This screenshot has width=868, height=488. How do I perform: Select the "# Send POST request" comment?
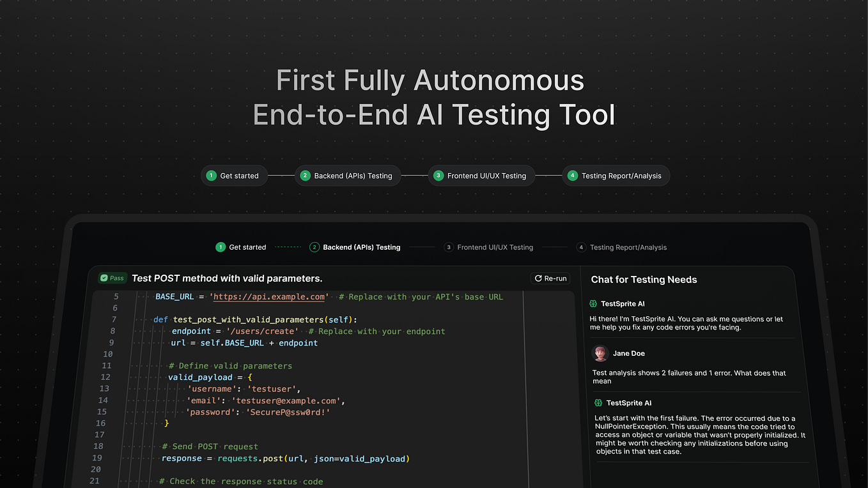[210, 446]
